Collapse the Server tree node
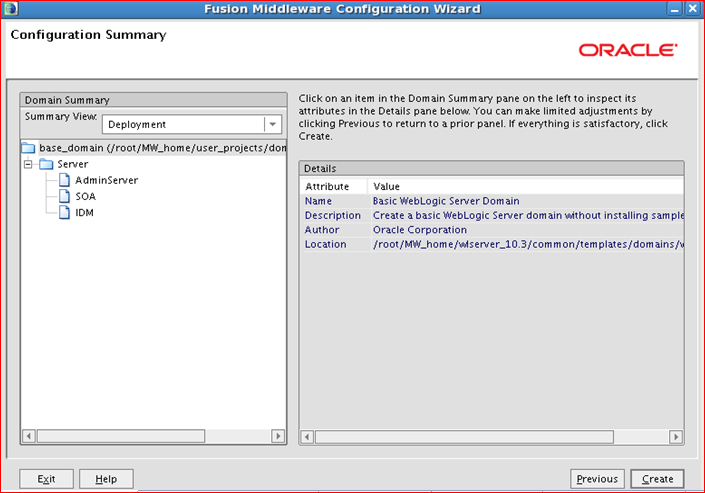This screenshot has height=493, width=705. point(28,164)
